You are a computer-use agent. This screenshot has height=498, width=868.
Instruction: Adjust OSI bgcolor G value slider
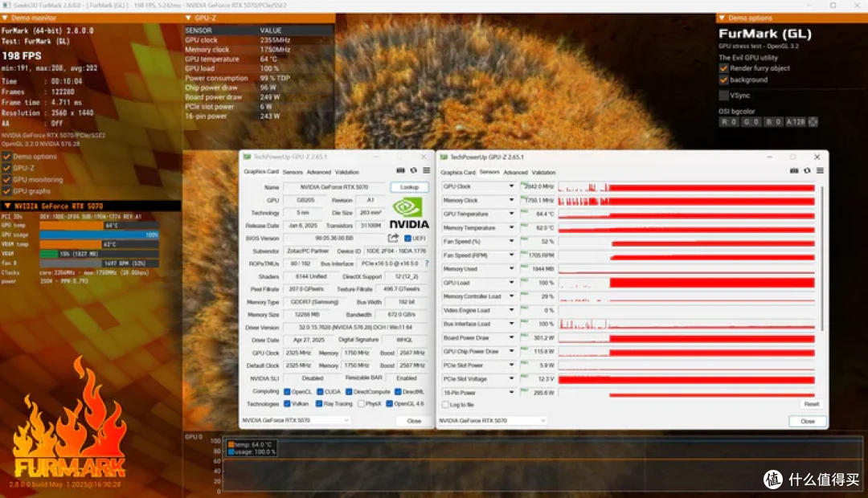tap(751, 122)
